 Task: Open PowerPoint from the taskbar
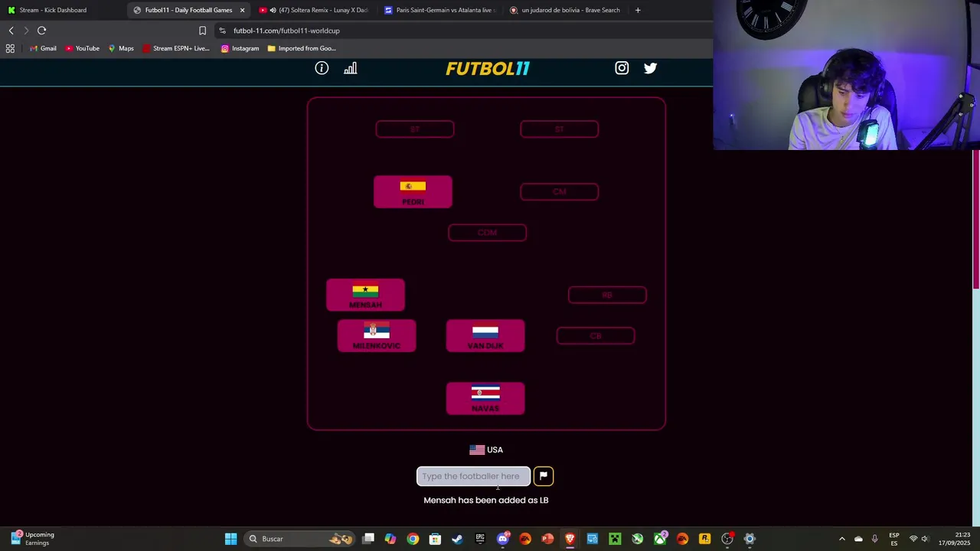(x=547, y=539)
